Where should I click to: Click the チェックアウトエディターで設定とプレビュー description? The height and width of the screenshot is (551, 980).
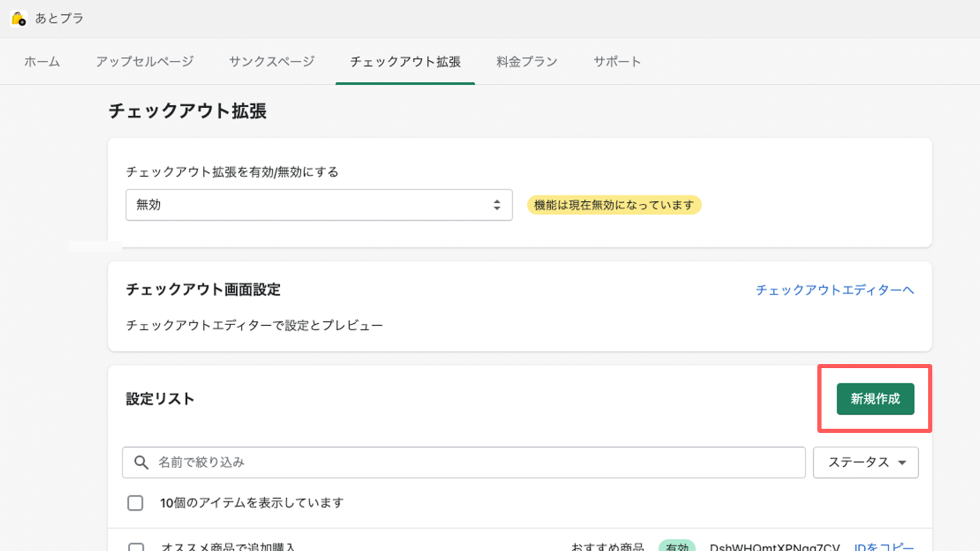pyautogui.click(x=254, y=325)
